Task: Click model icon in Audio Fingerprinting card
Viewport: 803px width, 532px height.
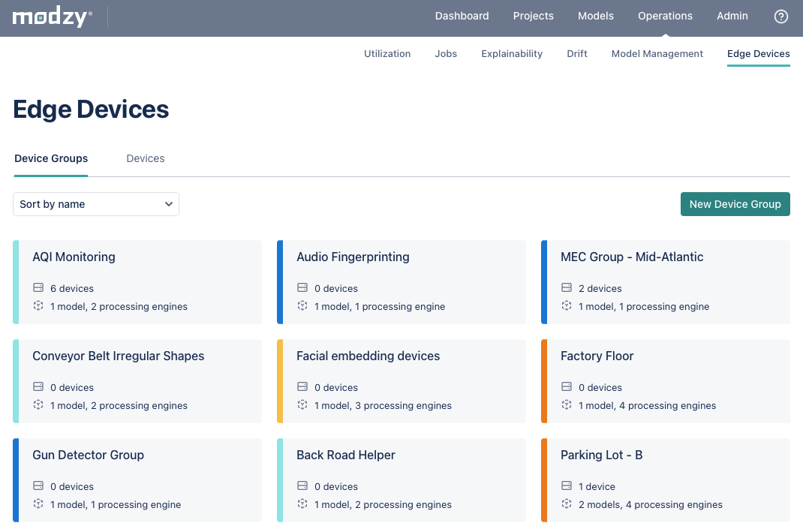Action: coord(302,305)
